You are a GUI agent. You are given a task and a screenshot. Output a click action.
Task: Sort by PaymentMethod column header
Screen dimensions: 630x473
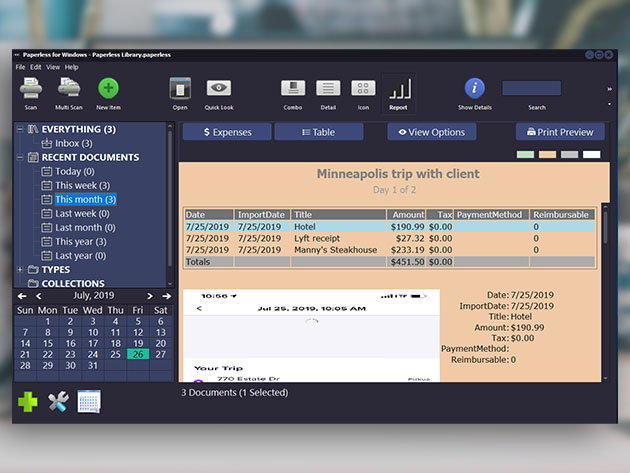492,215
